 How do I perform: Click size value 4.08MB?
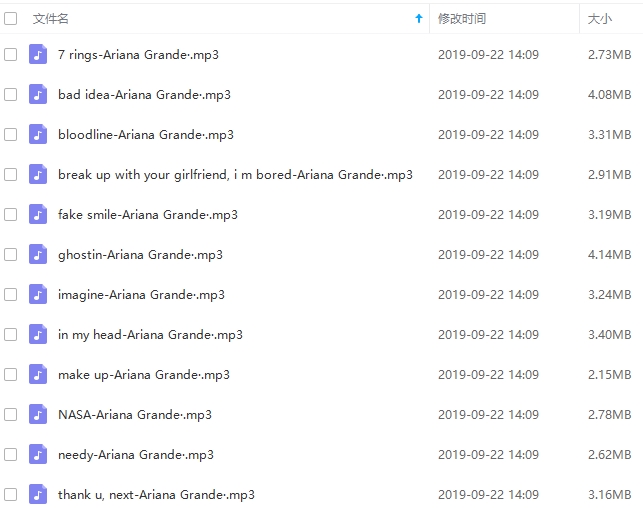click(x=609, y=95)
